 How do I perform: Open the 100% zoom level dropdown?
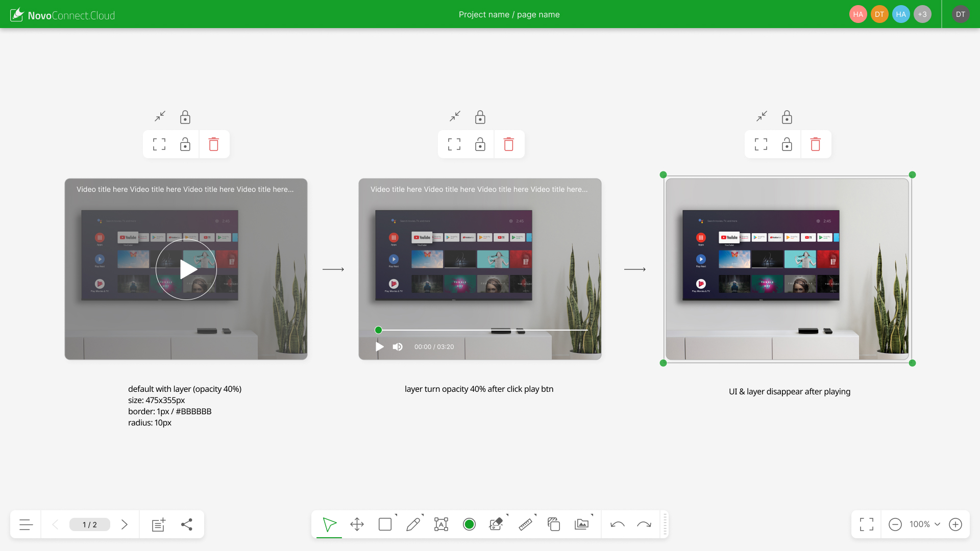tap(925, 524)
